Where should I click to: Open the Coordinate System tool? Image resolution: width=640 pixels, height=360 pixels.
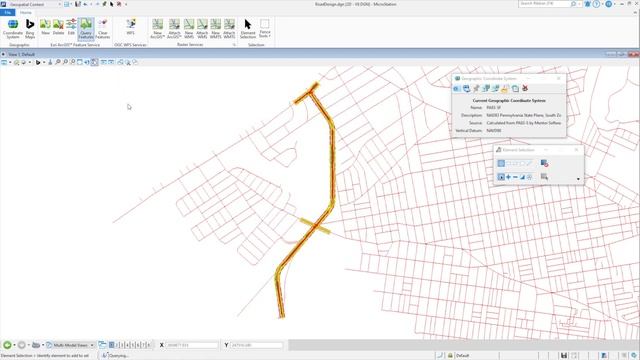(13, 29)
